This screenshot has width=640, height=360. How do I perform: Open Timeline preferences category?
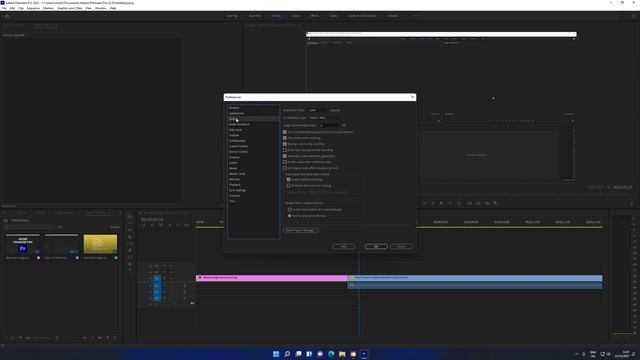click(x=235, y=196)
